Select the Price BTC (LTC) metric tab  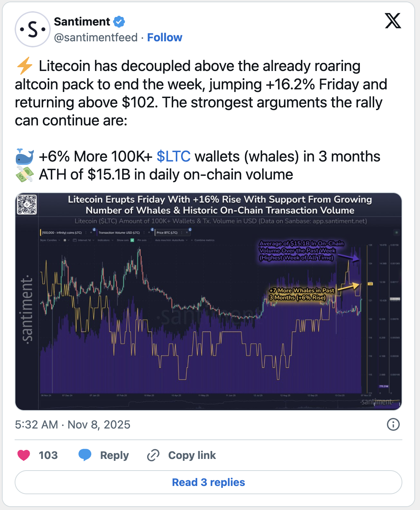pyautogui.click(x=167, y=232)
